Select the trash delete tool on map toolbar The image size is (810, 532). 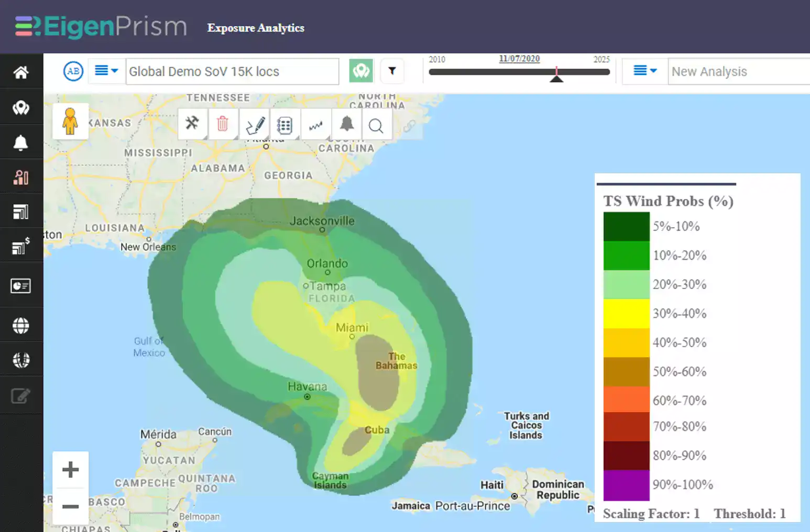coord(223,124)
